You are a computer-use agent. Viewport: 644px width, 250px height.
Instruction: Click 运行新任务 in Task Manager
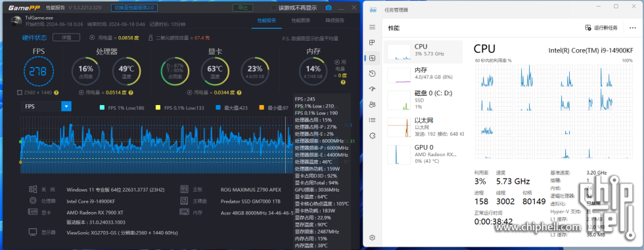pyautogui.click(x=601, y=28)
